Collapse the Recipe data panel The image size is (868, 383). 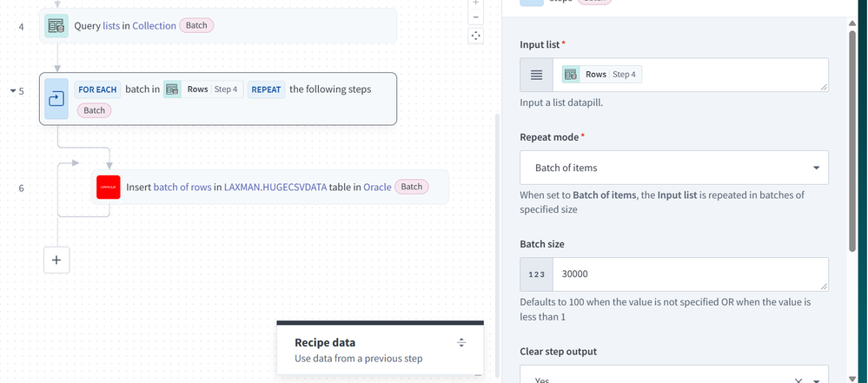461,342
